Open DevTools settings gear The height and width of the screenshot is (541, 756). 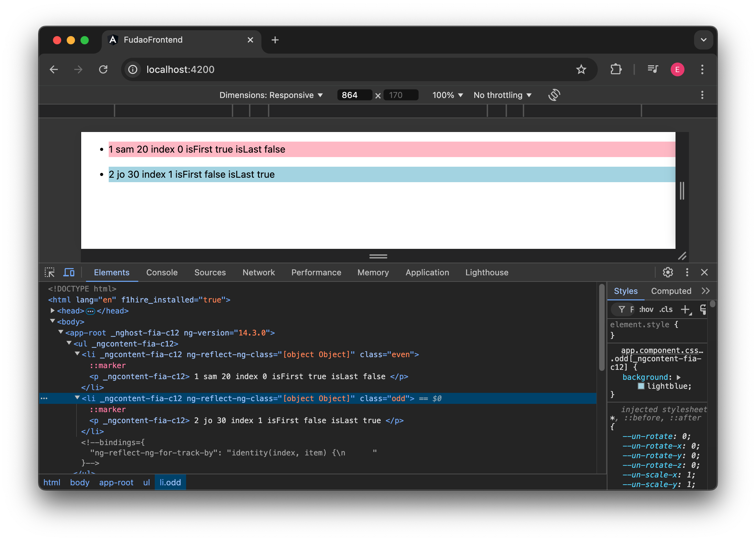pos(668,272)
